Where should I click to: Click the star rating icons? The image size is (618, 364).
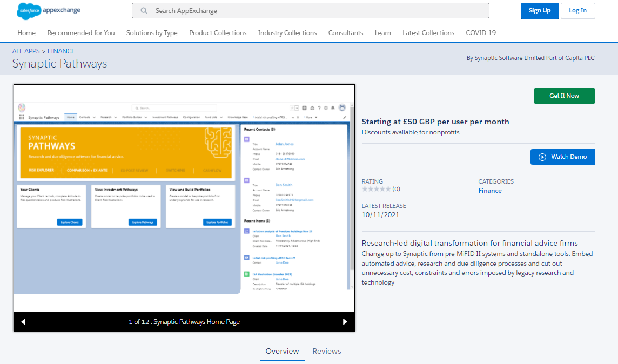(376, 189)
